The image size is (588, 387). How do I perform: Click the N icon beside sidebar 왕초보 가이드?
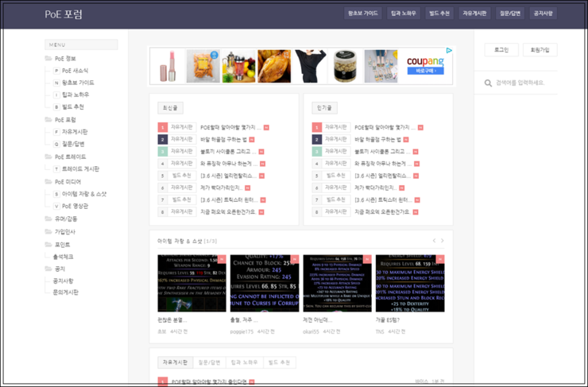point(56,83)
